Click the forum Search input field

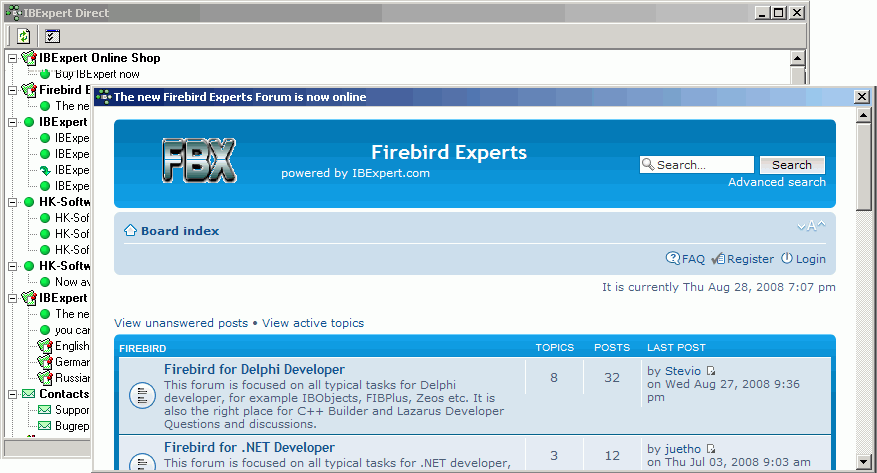697,165
